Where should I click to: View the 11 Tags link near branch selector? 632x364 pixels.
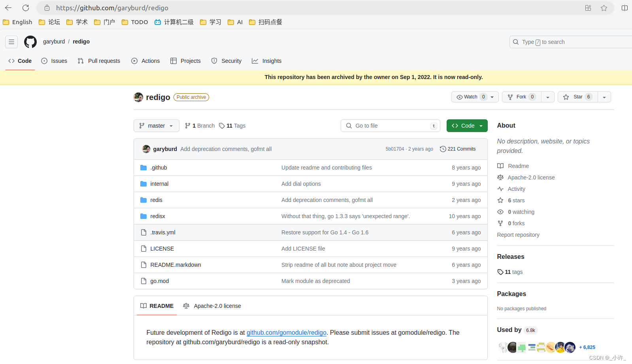pyautogui.click(x=232, y=126)
